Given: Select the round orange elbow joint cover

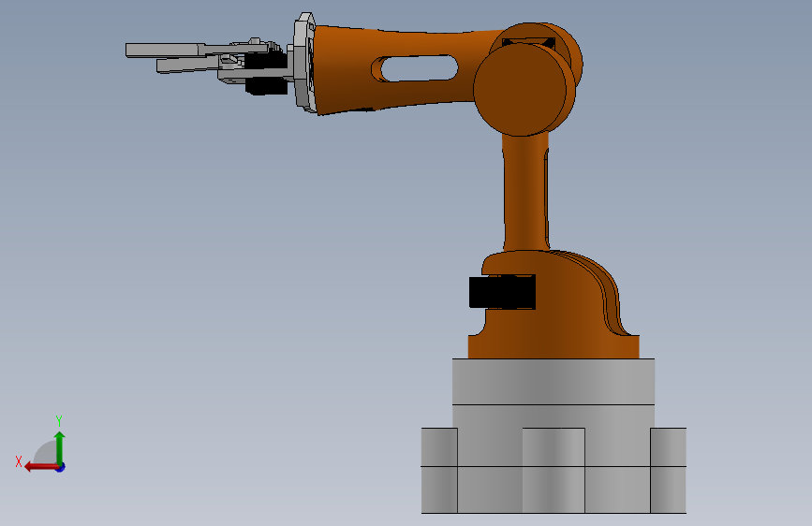Looking at the screenshot, I should click(520, 89).
